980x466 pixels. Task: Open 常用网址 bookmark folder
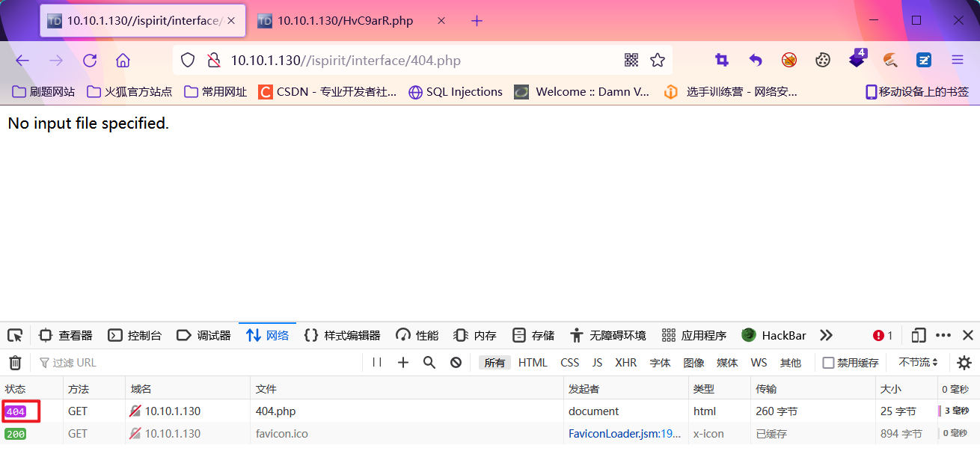(215, 92)
